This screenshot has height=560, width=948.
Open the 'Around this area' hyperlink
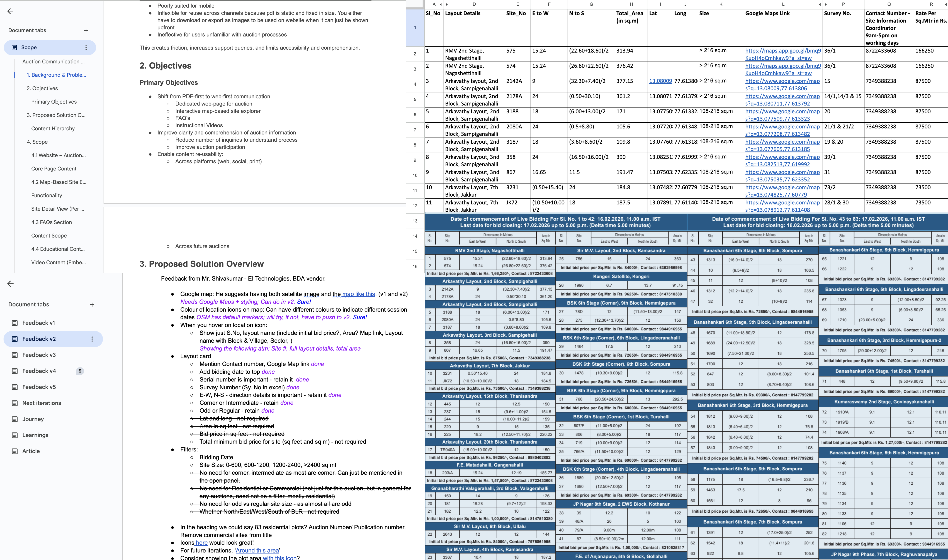click(257, 550)
